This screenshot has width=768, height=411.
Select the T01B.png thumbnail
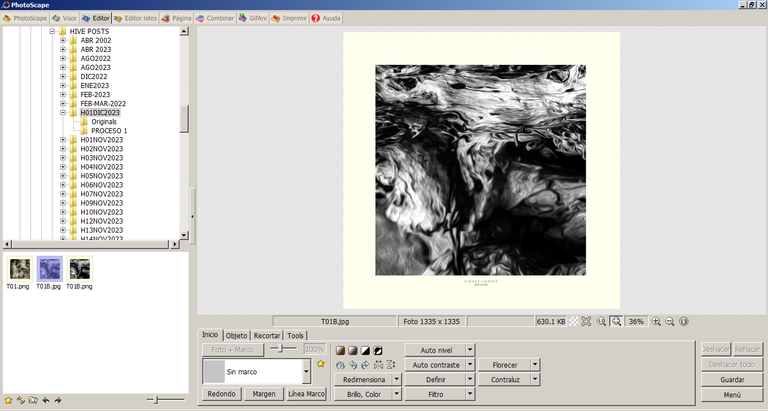[x=79, y=273]
